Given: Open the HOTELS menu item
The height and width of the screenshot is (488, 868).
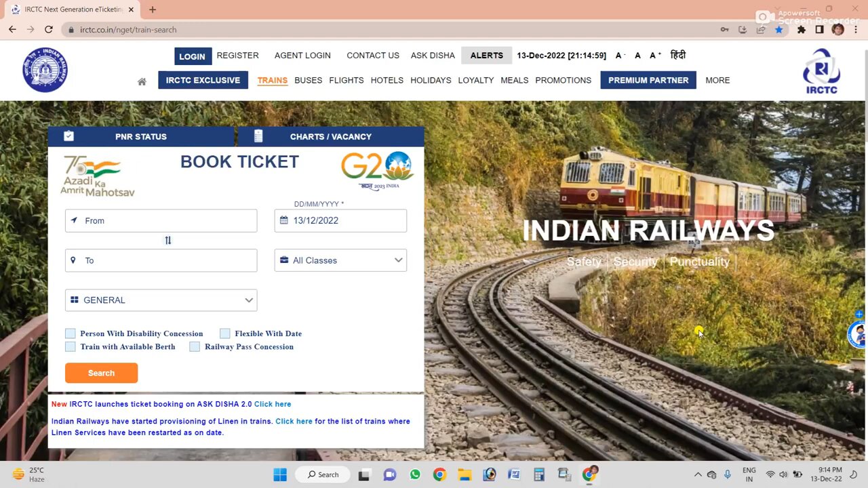Looking at the screenshot, I should tap(387, 80).
